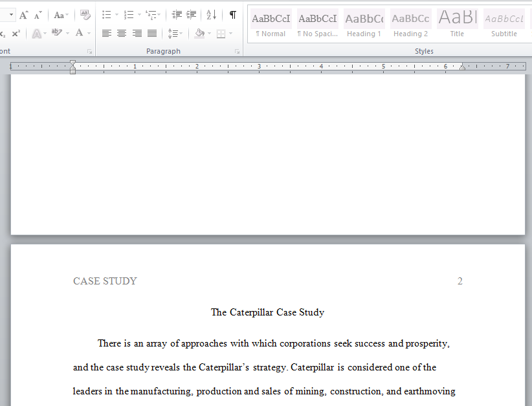The image size is (532, 406).
Task: Click the Sort A to Z icon
Action: point(212,15)
